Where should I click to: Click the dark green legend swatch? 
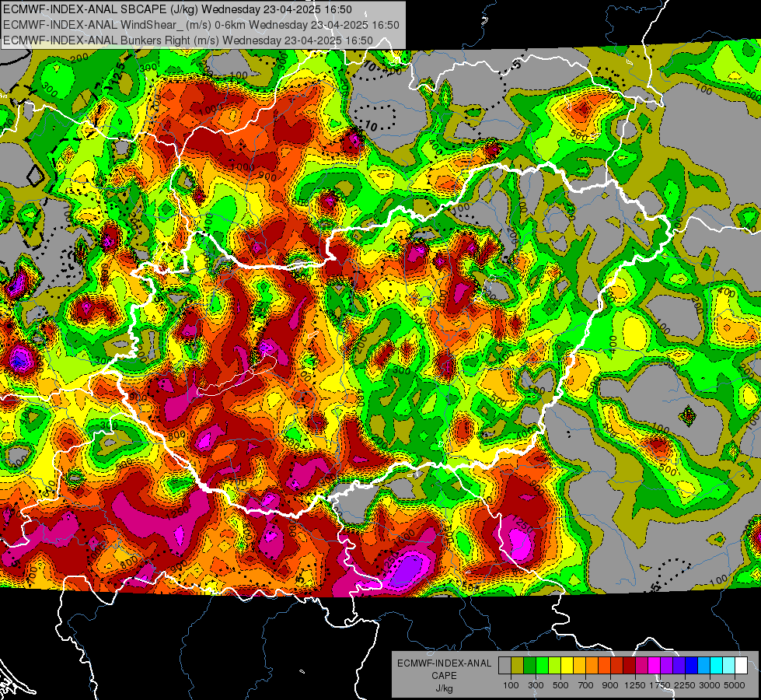(x=529, y=665)
